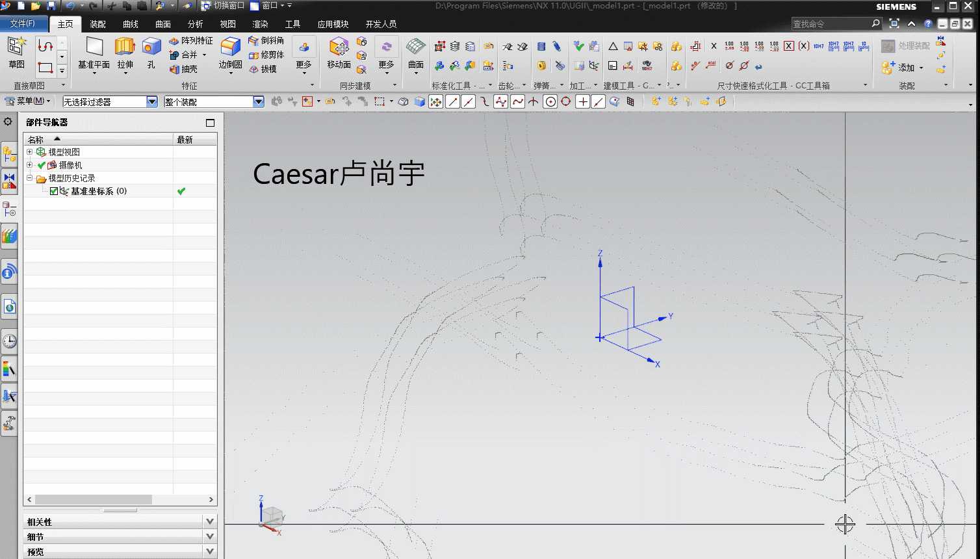Switch to the 曲线 ribbon tab

click(x=131, y=24)
